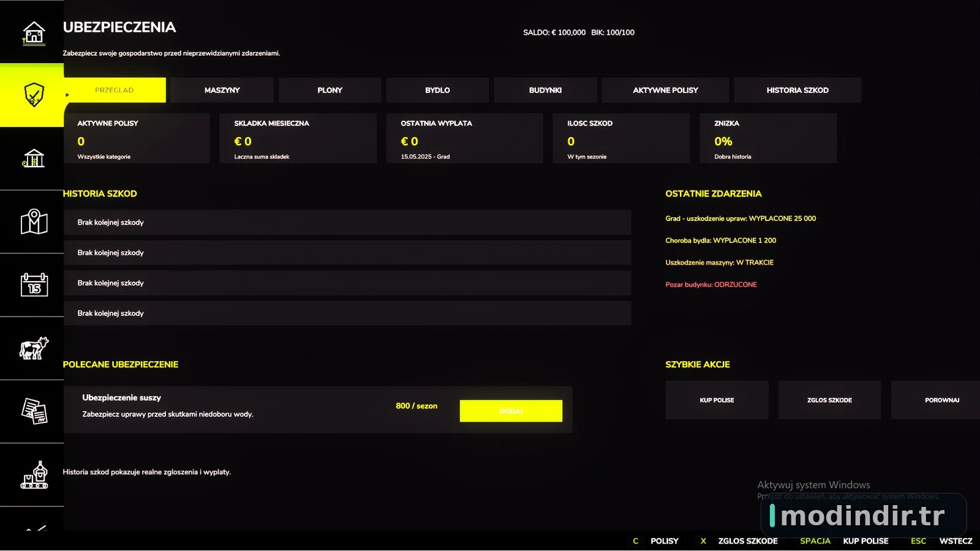980x551 pixels.
Task: Switch to the HISTORIA SZKOD tab
Action: point(798,90)
